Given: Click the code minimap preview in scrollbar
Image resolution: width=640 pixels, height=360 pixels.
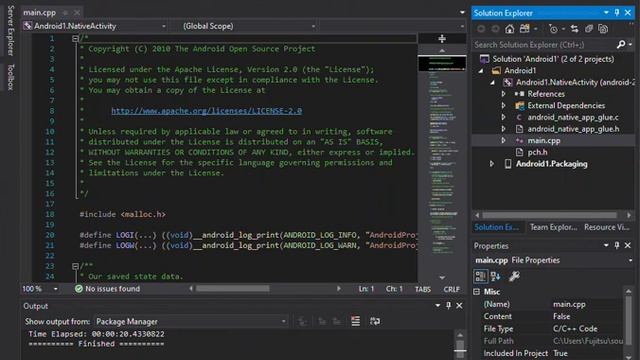Looking at the screenshot, I should [442, 155].
